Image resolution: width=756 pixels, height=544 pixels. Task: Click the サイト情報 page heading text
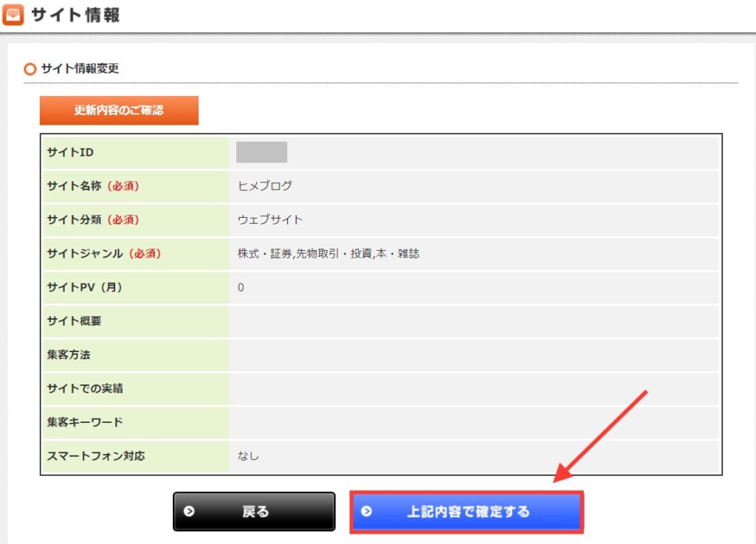pyautogui.click(x=75, y=15)
